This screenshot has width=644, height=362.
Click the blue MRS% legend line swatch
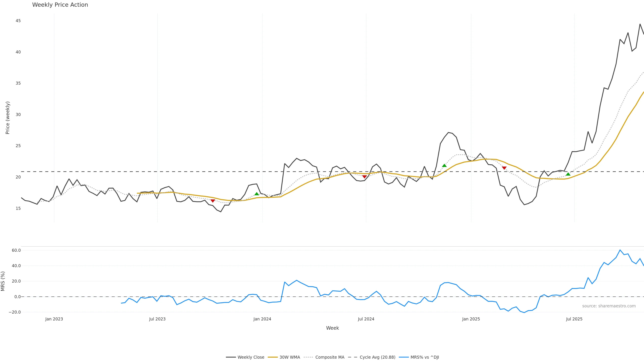[x=404, y=357]
